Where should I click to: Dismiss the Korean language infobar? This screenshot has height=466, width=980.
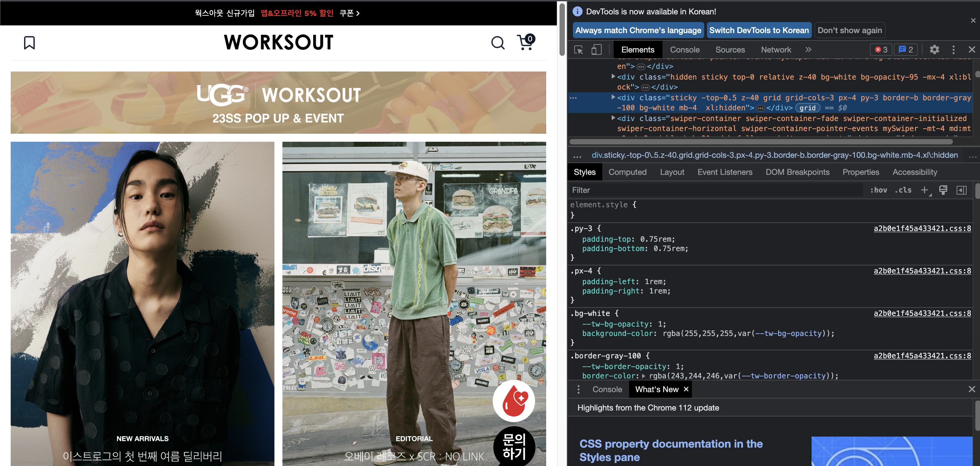point(973,20)
